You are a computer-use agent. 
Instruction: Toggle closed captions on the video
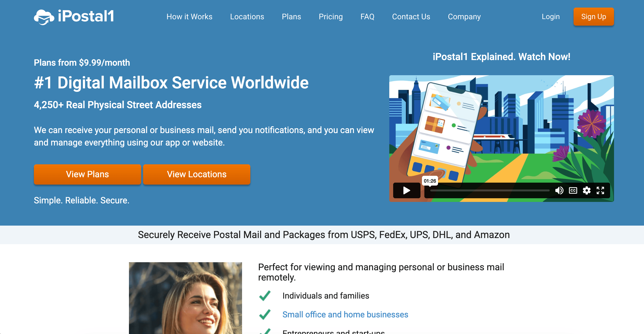coord(573,190)
